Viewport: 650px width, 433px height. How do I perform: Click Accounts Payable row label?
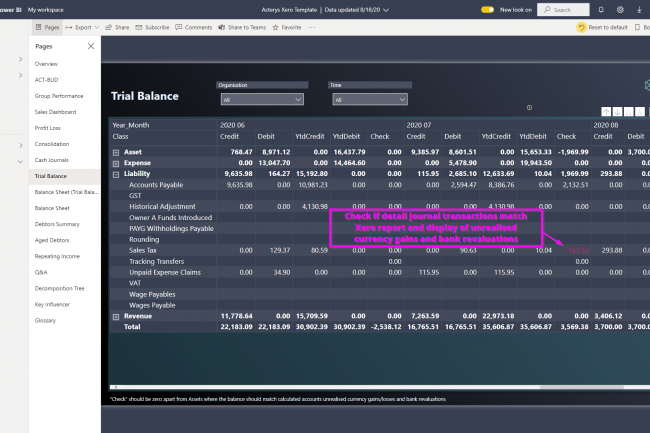coord(156,185)
